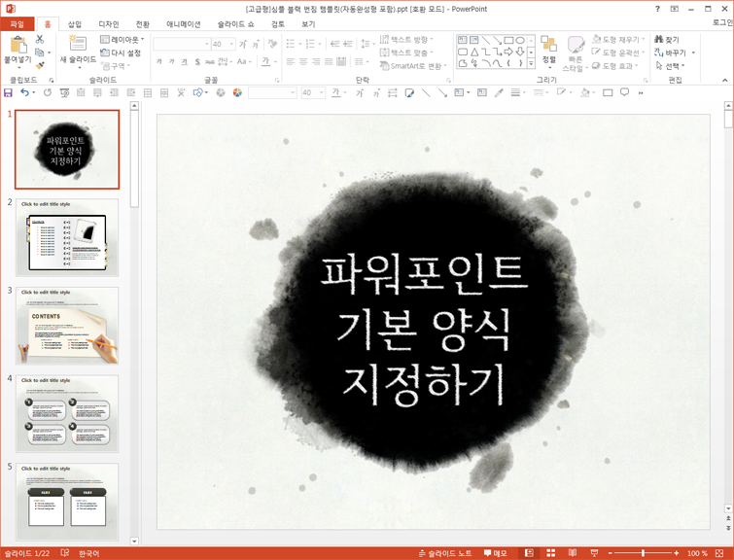Click the Arrange (정렬) icon
734x560 pixels.
548,43
